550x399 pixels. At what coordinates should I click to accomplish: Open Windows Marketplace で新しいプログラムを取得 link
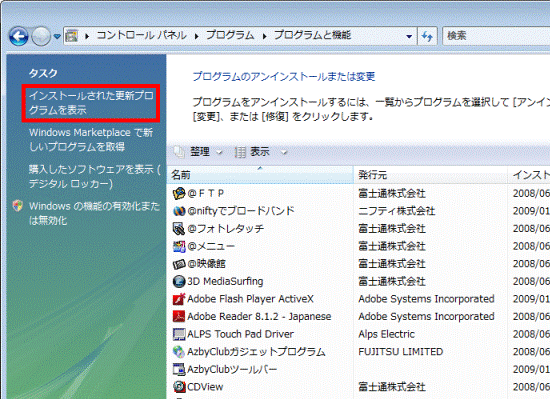91,140
